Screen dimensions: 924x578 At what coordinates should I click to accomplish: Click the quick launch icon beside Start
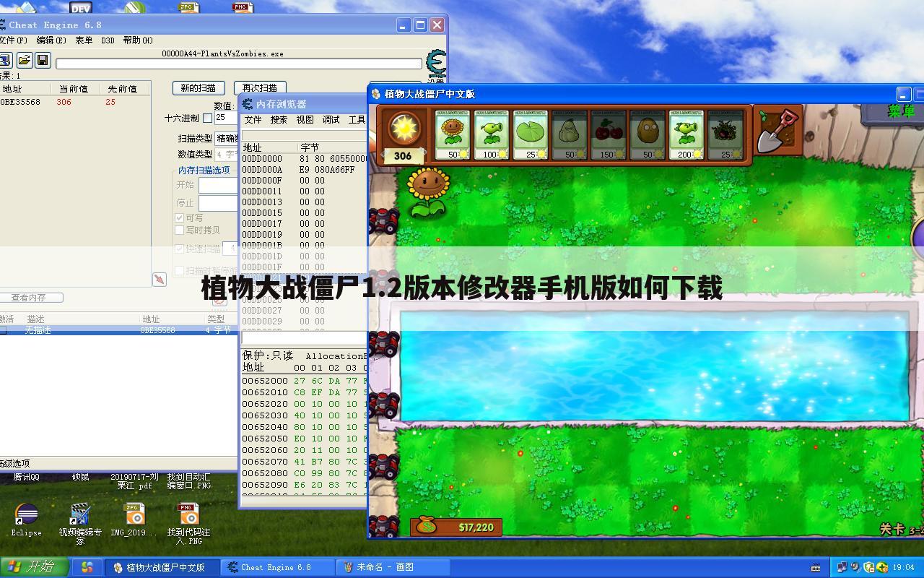[x=87, y=567]
